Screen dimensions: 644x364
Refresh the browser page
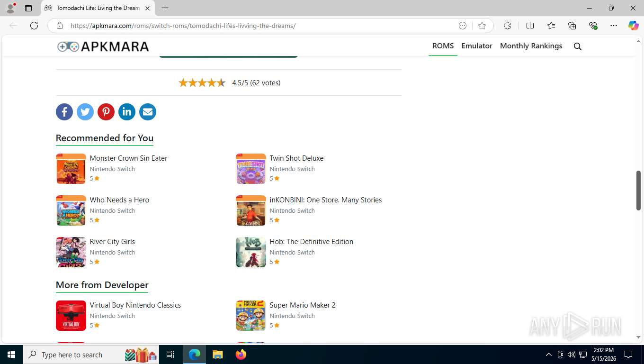point(34,26)
